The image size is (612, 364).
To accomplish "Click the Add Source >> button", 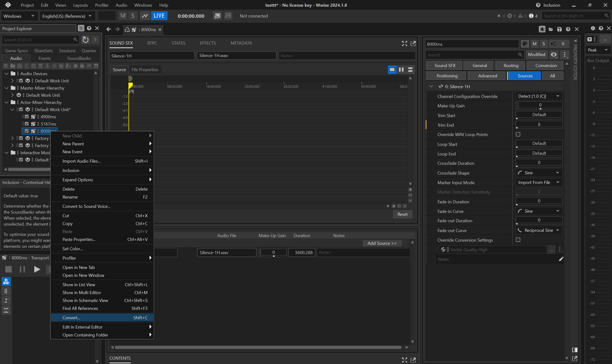I will coord(382,243).
